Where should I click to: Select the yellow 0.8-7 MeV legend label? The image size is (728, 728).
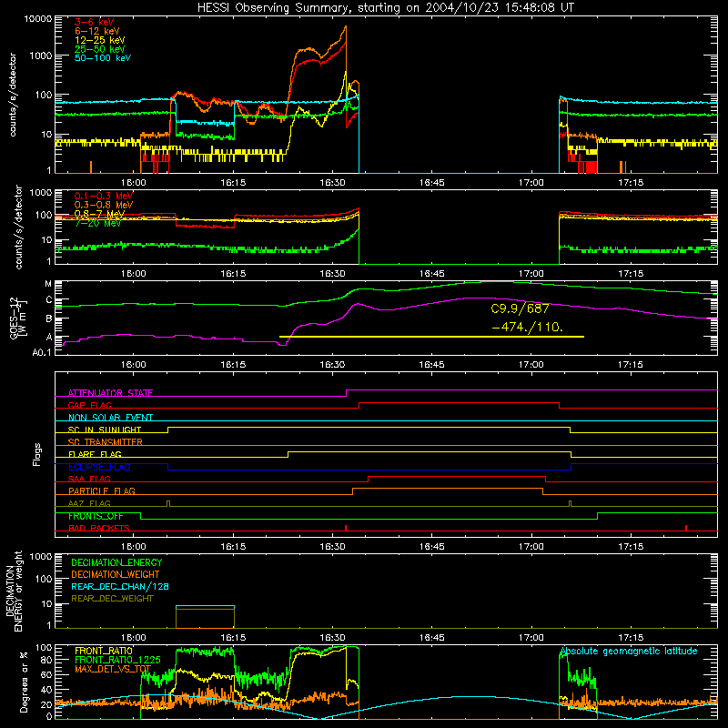click(100, 214)
